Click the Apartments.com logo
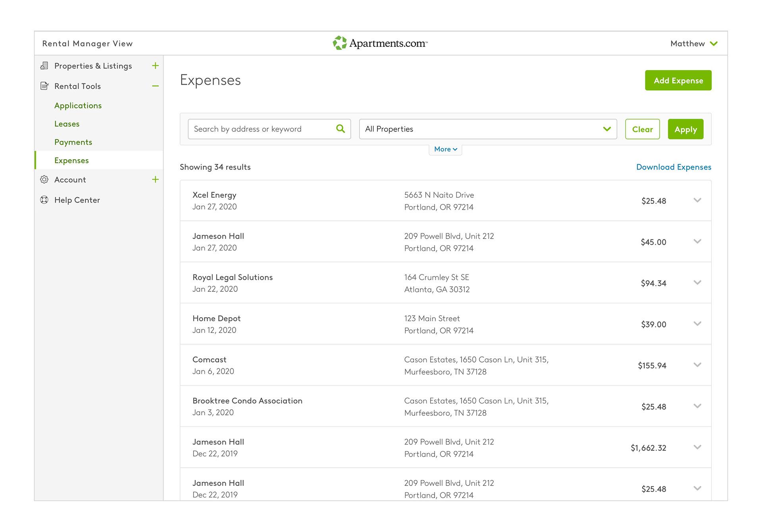 [380, 43]
